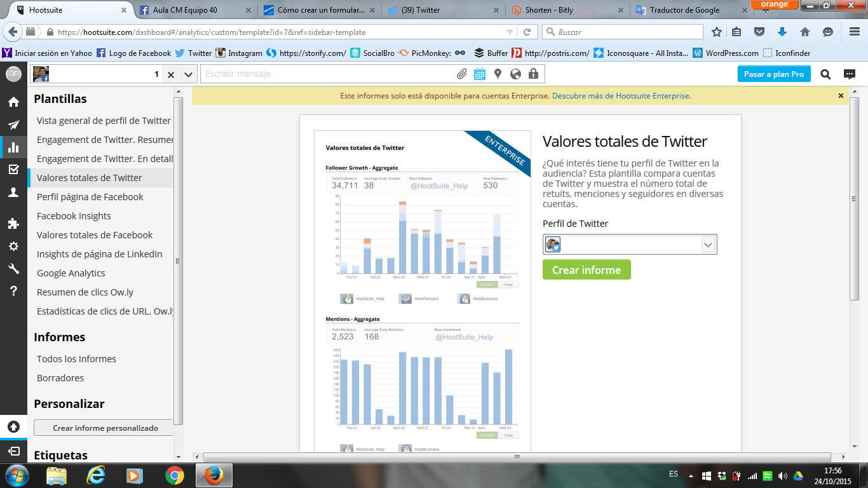
Task: Expand the compose bar profile picker chevron
Action: (188, 74)
